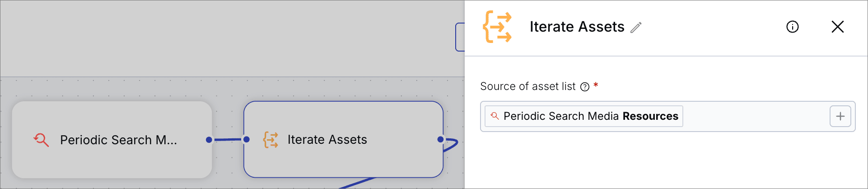Click the output port of Iterate Assets node
Image resolution: width=868 pixels, height=189 pixels.
coord(440,139)
